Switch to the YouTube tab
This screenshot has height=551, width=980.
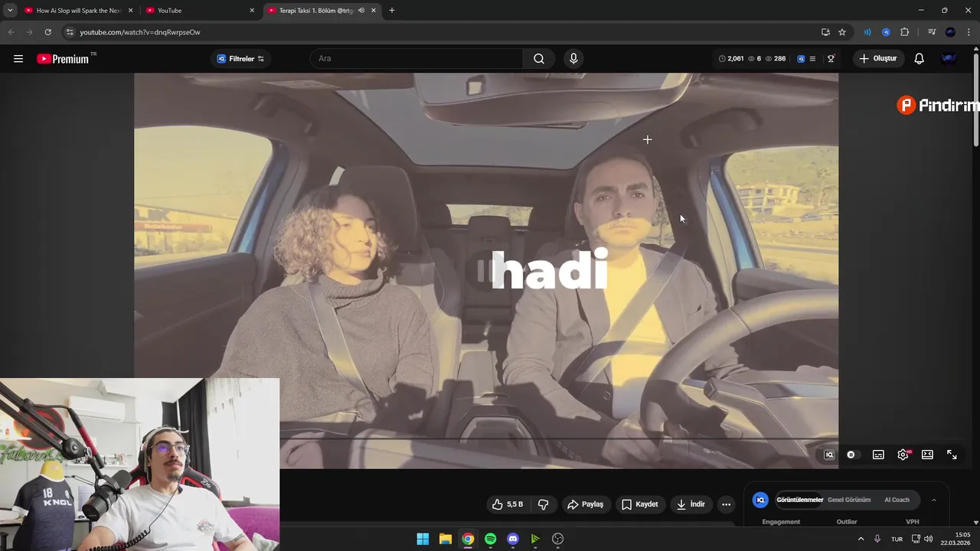199,10
